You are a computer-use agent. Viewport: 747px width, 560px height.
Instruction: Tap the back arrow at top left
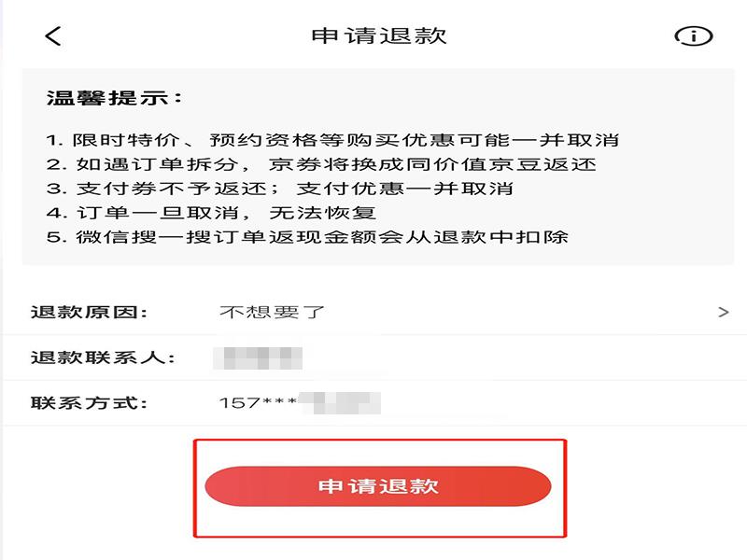(53, 36)
